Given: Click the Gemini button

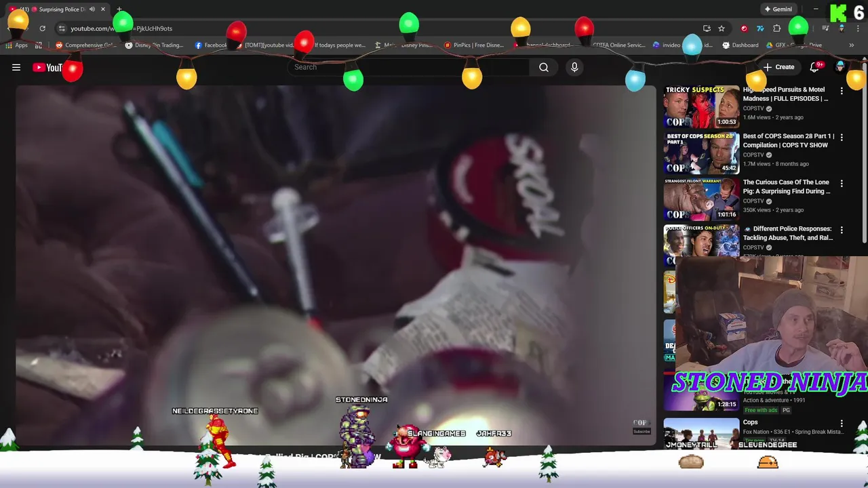Looking at the screenshot, I should 778,9.
